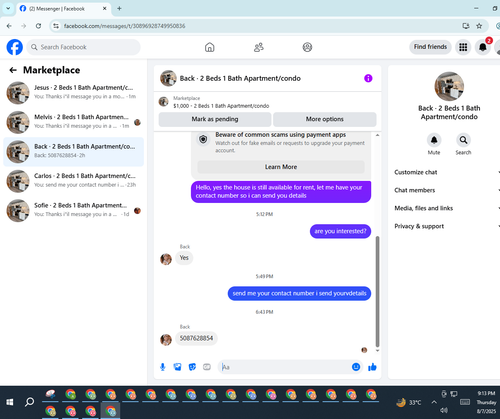Click the 'Yes' reply message
The width and height of the screenshot is (500, 419).
point(184,258)
